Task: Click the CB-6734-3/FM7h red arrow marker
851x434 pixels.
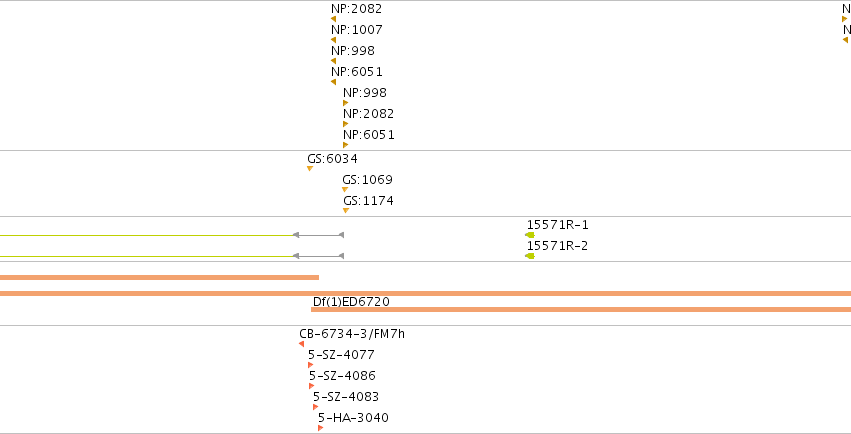Action: (x=301, y=344)
